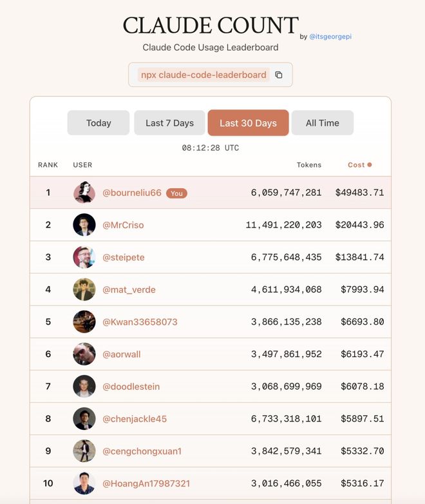Click @aorwall's profile photo
The height and width of the screenshot is (504, 425).
tap(84, 354)
